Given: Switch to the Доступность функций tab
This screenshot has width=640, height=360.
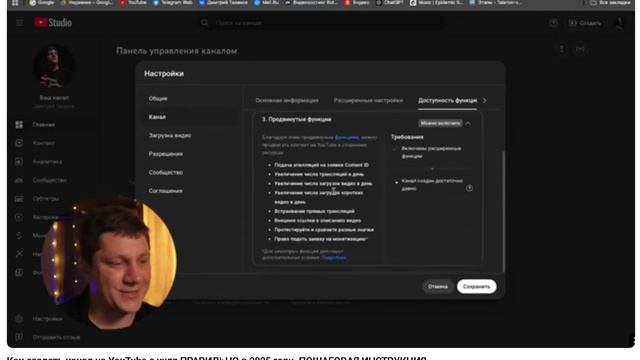Looking at the screenshot, I should pos(447,100).
